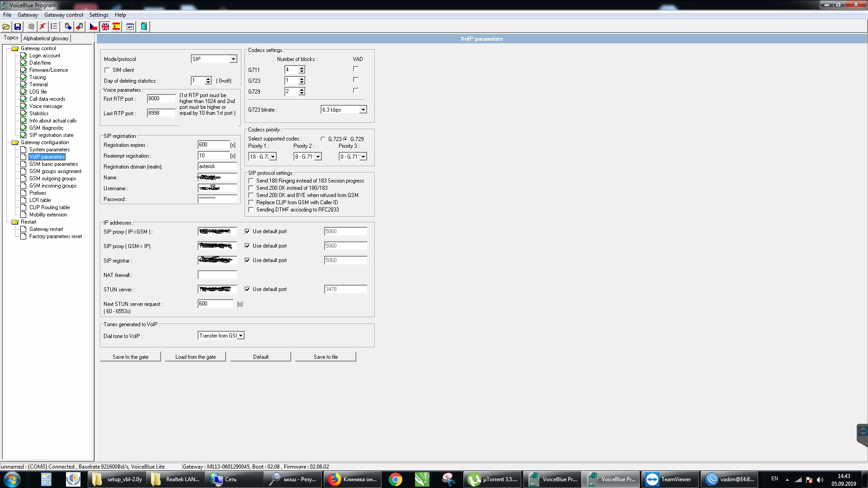Open Dial tone to VoIP dropdown

(241, 336)
